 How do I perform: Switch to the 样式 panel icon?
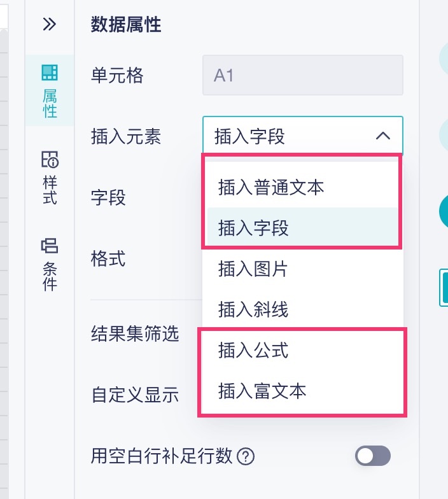click(x=50, y=178)
